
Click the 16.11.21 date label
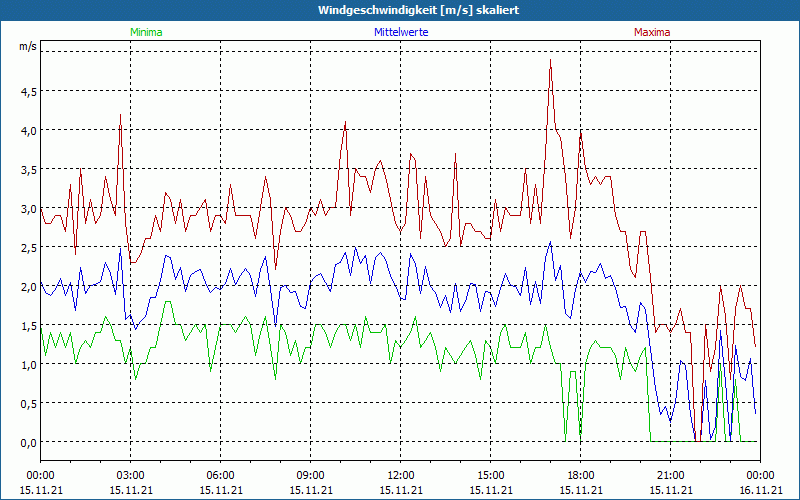tap(760, 490)
